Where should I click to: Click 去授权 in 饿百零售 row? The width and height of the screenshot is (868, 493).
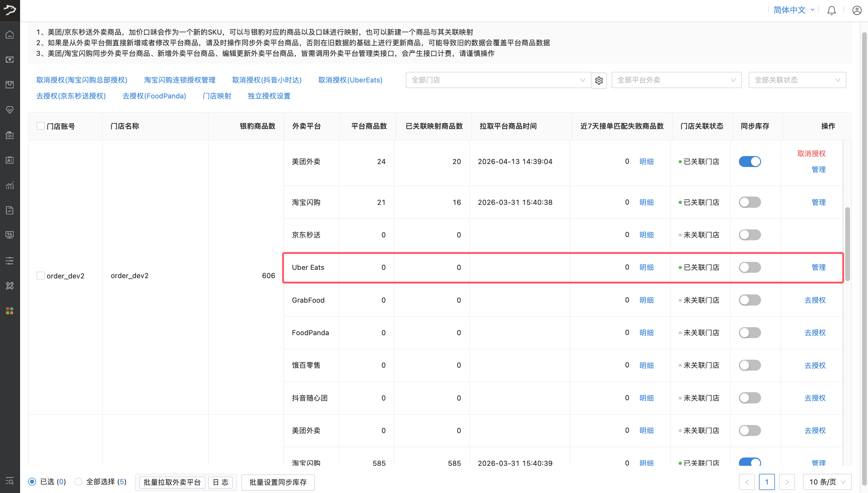point(815,365)
